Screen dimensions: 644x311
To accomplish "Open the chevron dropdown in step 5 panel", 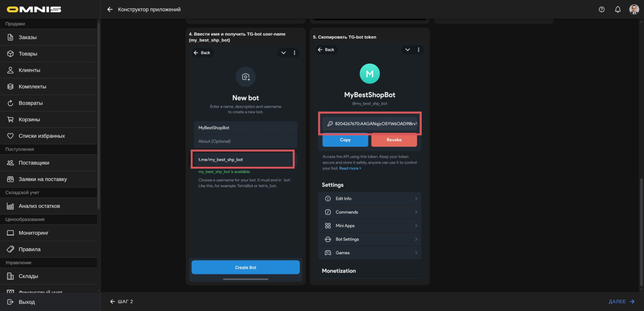I will [407, 49].
